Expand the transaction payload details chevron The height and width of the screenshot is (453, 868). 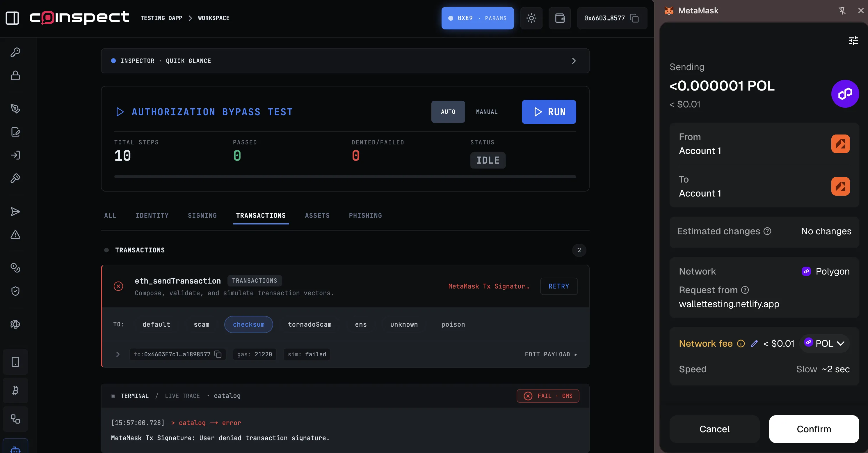pyautogui.click(x=118, y=354)
